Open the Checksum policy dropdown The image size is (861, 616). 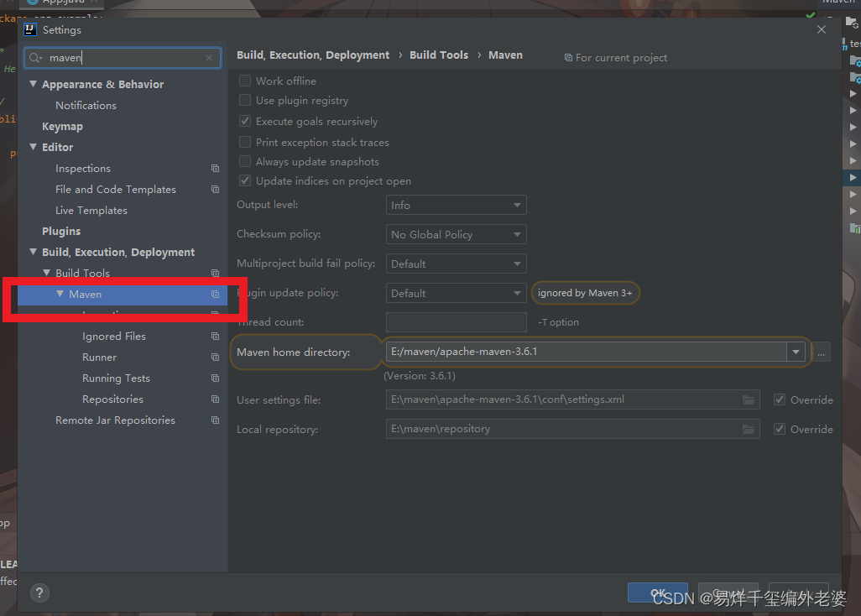click(457, 234)
